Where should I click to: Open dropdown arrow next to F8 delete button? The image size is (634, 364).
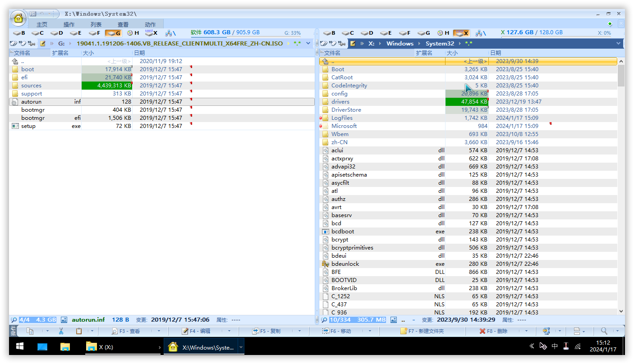(526, 331)
